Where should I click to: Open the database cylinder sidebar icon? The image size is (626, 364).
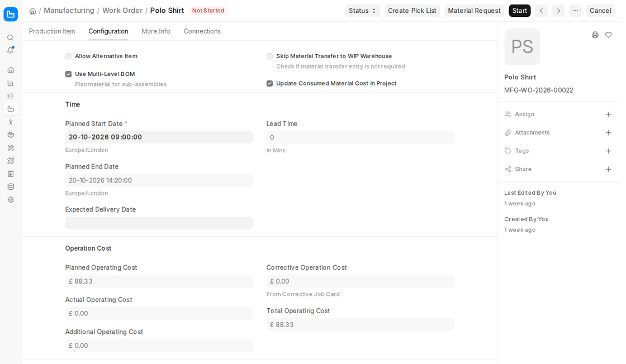(11, 186)
